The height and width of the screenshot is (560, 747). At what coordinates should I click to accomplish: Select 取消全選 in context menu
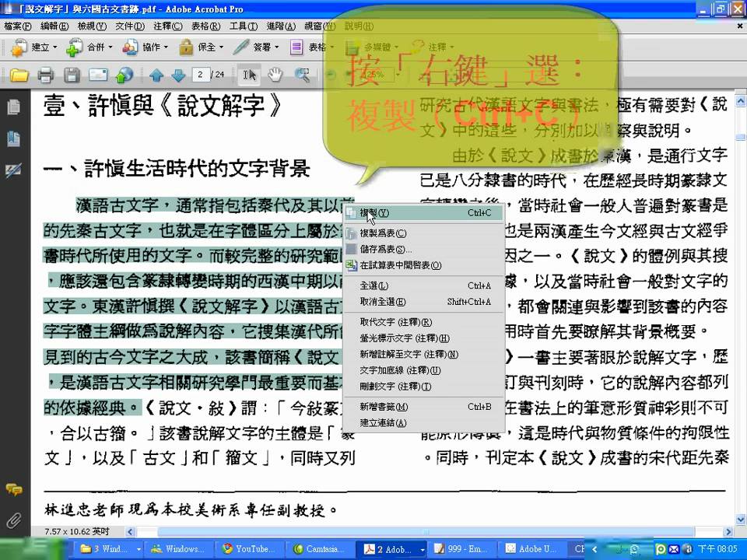click(423, 302)
